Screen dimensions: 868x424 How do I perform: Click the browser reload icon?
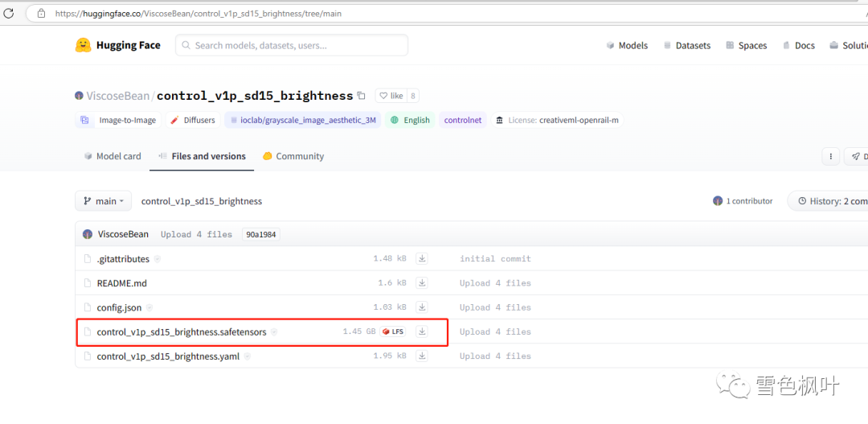tap(8, 14)
